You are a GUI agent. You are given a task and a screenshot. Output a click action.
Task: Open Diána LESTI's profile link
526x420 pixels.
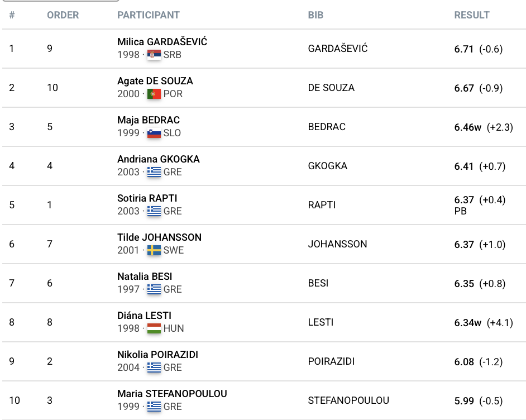point(144,316)
